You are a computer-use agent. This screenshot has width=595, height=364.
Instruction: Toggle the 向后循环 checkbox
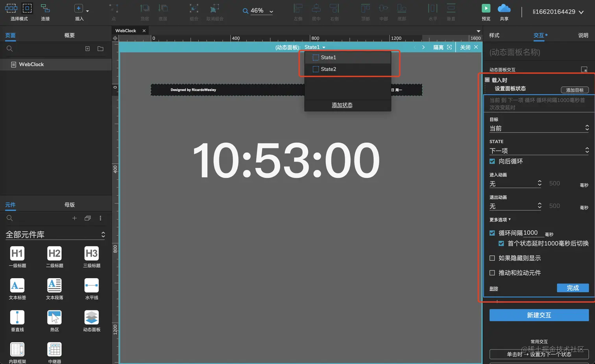492,161
